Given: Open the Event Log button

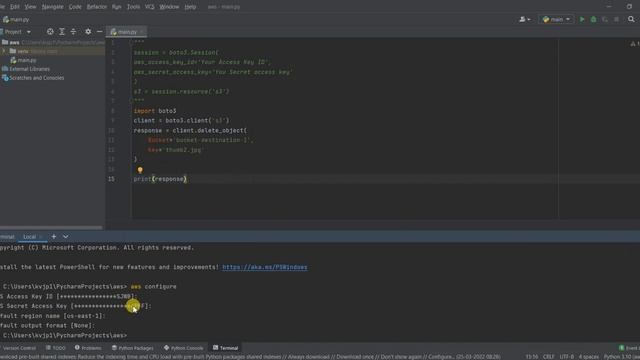Looking at the screenshot, I should click(x=629, y=348).
